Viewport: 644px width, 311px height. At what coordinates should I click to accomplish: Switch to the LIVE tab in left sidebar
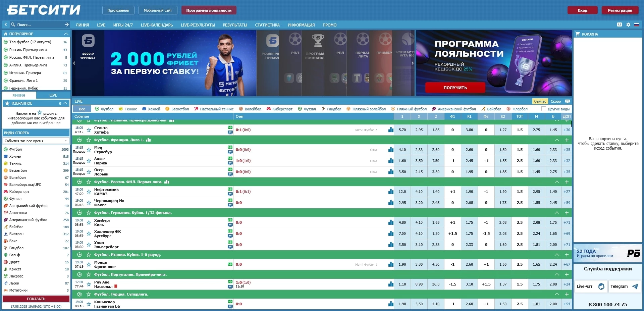(x=53, y=95)
